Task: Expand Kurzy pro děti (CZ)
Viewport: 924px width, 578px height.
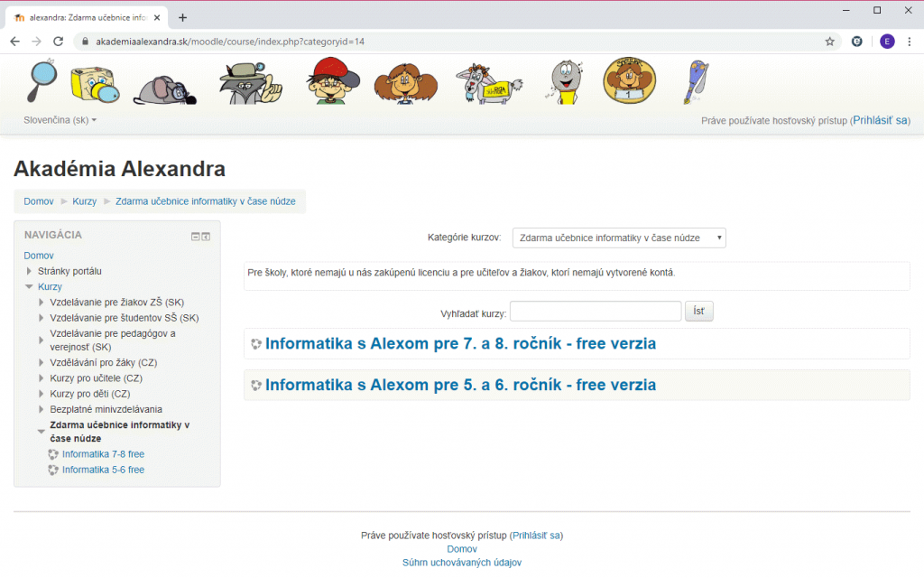Action: tap(41, 394)
